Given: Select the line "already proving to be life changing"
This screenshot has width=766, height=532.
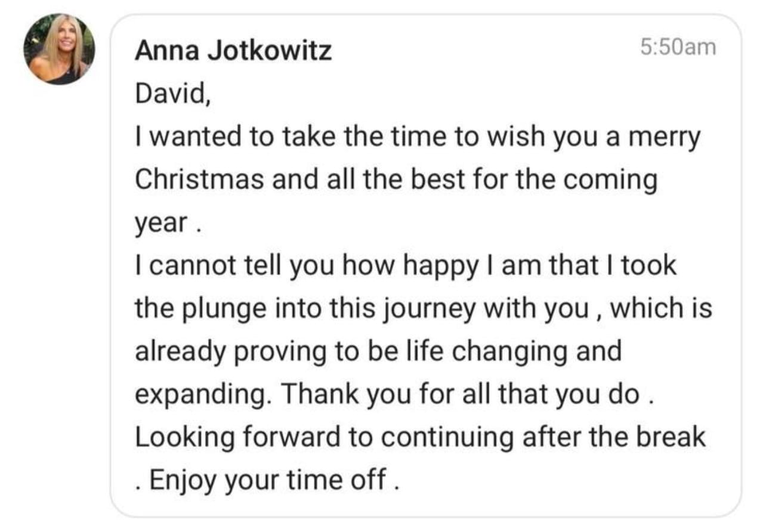Looking at the screenshot, I should pos(378,352).
